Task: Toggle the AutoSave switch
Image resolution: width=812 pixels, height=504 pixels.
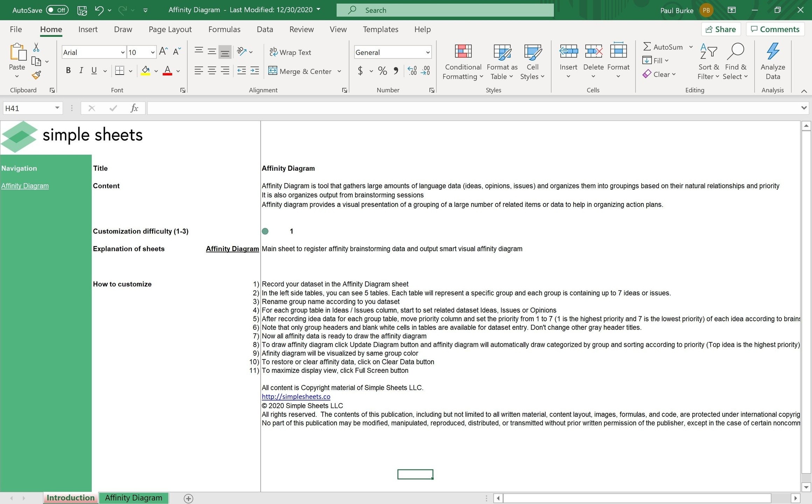Action: point(57,10)
